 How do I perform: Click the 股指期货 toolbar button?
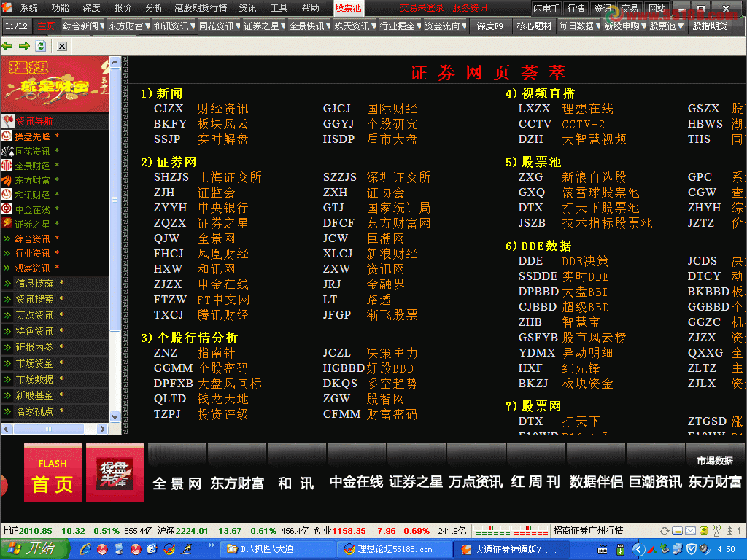pos(710,26)
